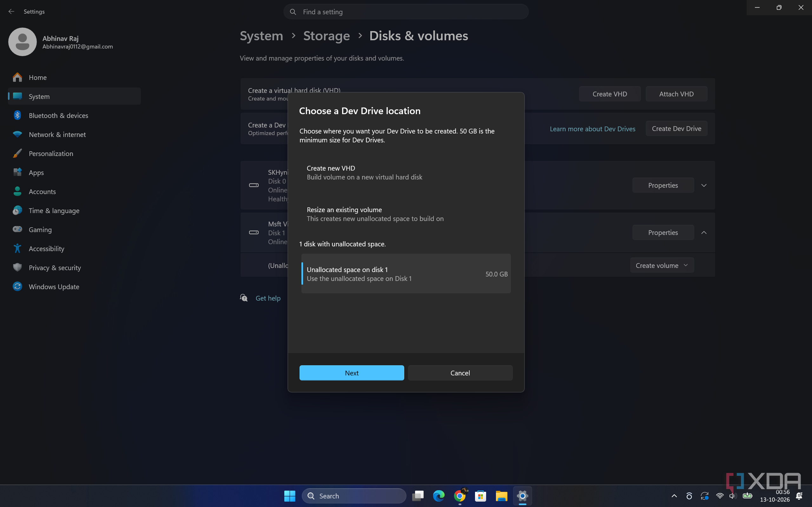Click the System breadcrumb
Viewport: 812px width, 507px height.
[x=261, y=36]
